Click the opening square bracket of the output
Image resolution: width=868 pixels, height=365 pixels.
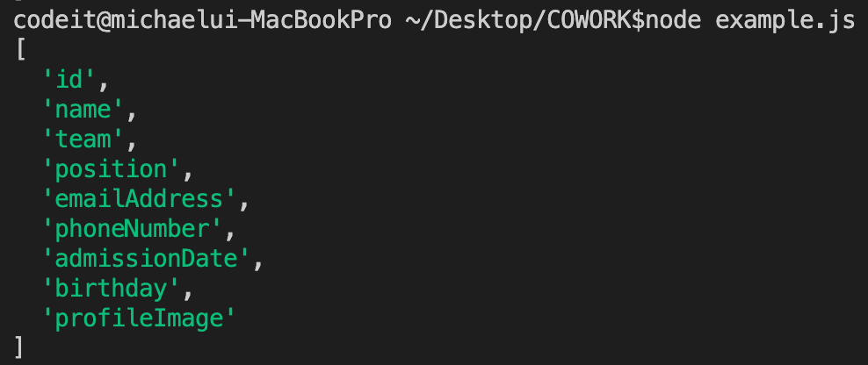pos(20,50)
